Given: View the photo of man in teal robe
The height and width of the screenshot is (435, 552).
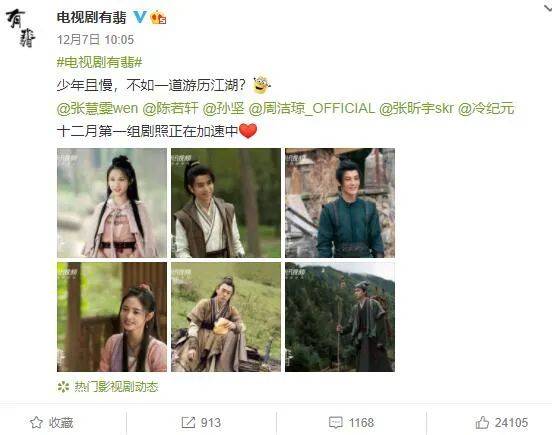Looking at the screenshot, I should (340, 203).
